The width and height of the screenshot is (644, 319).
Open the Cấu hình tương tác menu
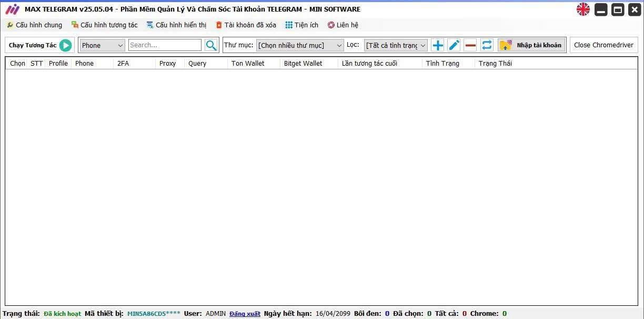click(104, 25)
